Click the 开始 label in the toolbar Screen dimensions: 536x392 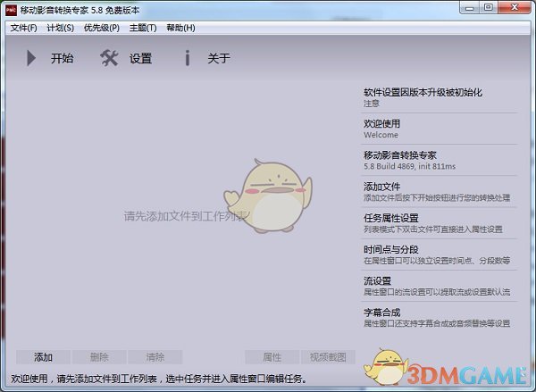63,58
